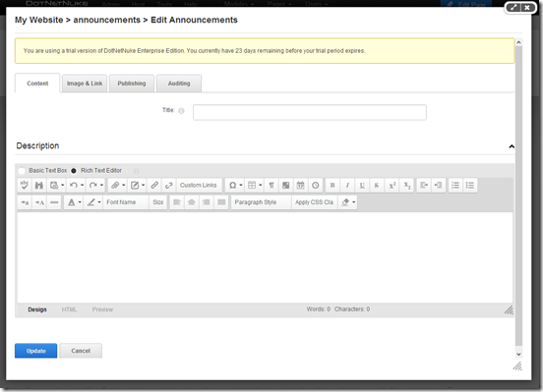Apply strikethrough formatting
Screen dimensions: 543x392
tap(377, 185)
